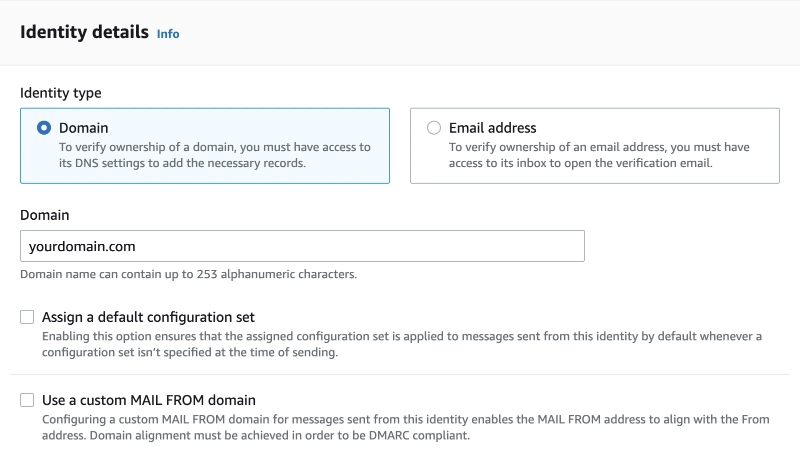Click the configuration set explanation paragraph
This screenshot has height=467, width=800.
click(402, 344)
